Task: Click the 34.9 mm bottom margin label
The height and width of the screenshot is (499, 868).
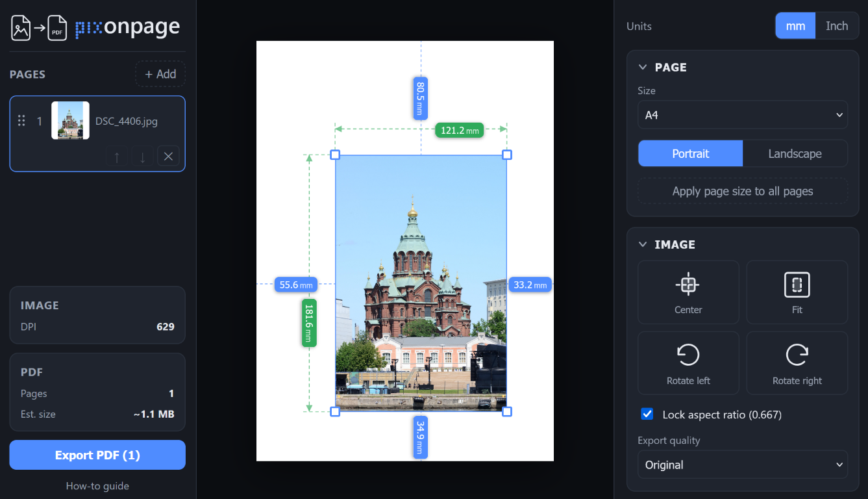Action: (x=421, y=437)
